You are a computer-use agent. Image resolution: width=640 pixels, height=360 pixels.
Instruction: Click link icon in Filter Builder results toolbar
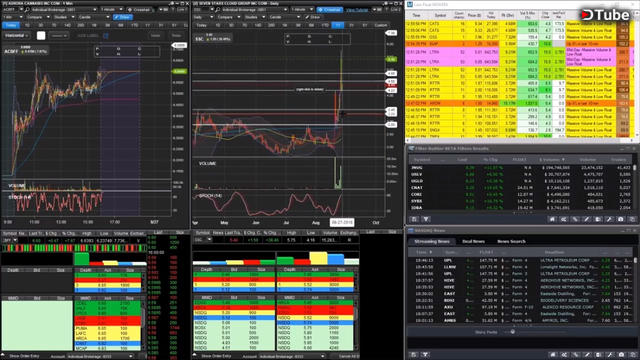point(575,219)
